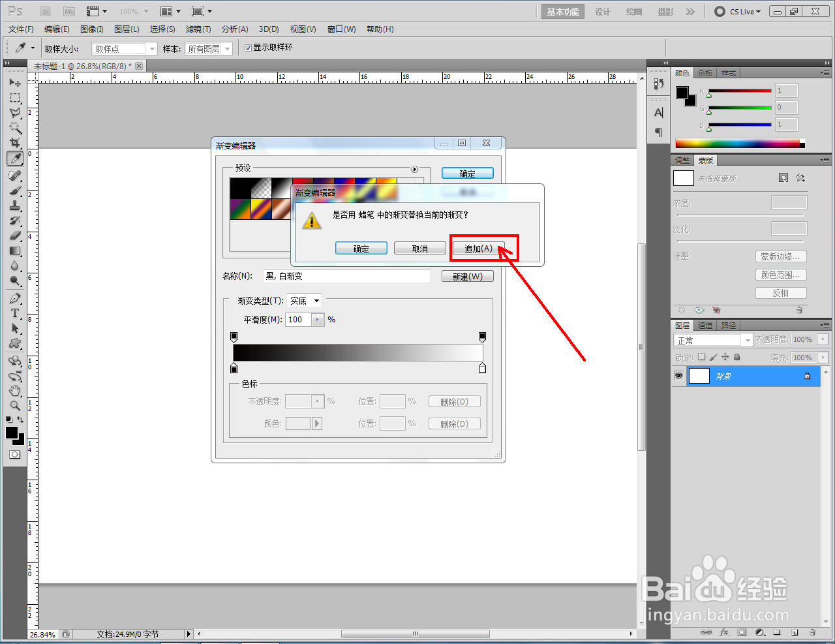Switch to the 调整 tab
835x644 pixels.
682,161
